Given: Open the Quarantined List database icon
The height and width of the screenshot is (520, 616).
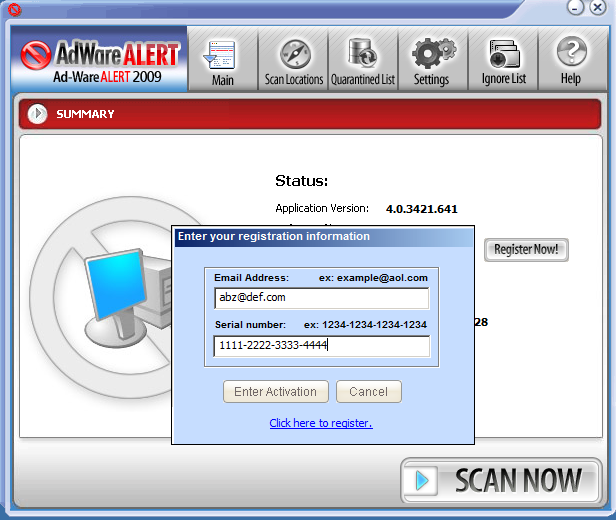Looking at the screenshot, I should pos(363,53).
